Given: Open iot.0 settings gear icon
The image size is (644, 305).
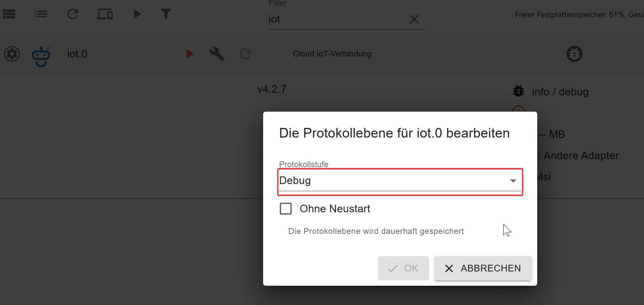Looking at the screenshot, I should [12, 54].
